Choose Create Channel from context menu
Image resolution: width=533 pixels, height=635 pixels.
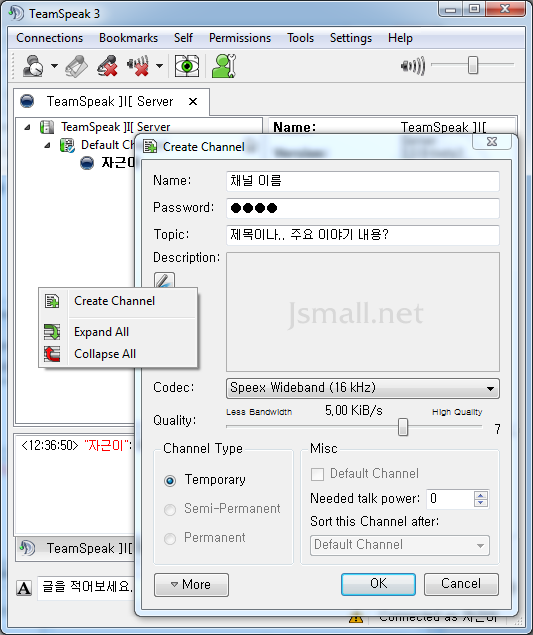coord(115,301)
